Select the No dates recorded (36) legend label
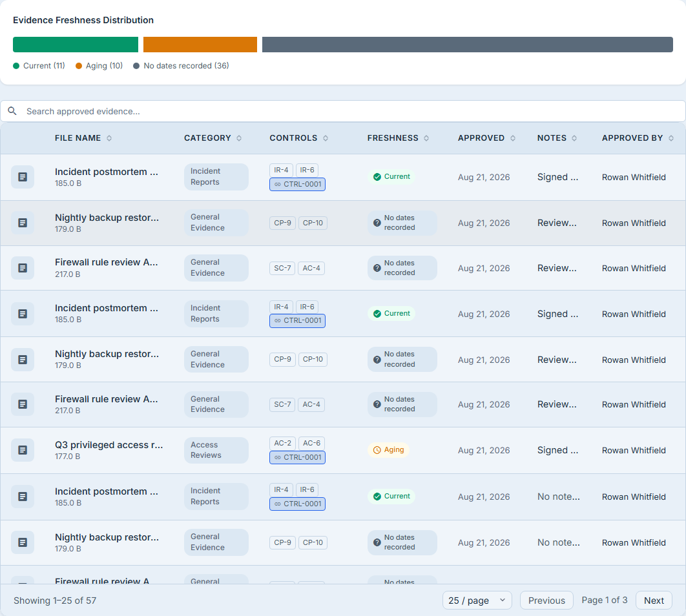 point(187,66)
